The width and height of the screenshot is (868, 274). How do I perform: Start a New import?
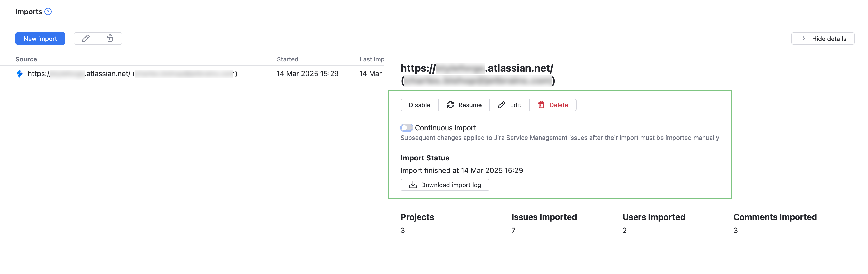(40, 39)
